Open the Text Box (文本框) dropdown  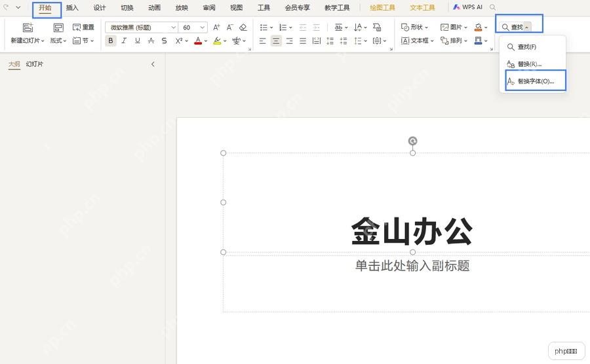[418, 41]
